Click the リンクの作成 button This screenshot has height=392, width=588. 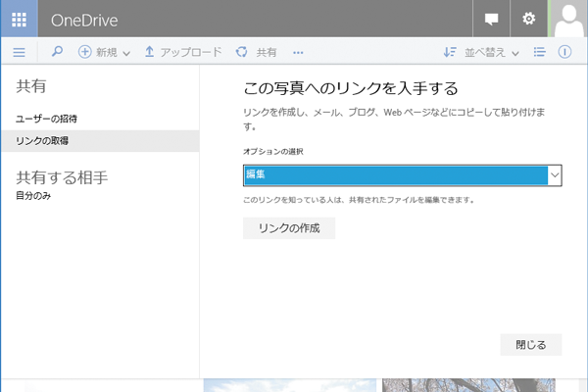pos(289,228)
